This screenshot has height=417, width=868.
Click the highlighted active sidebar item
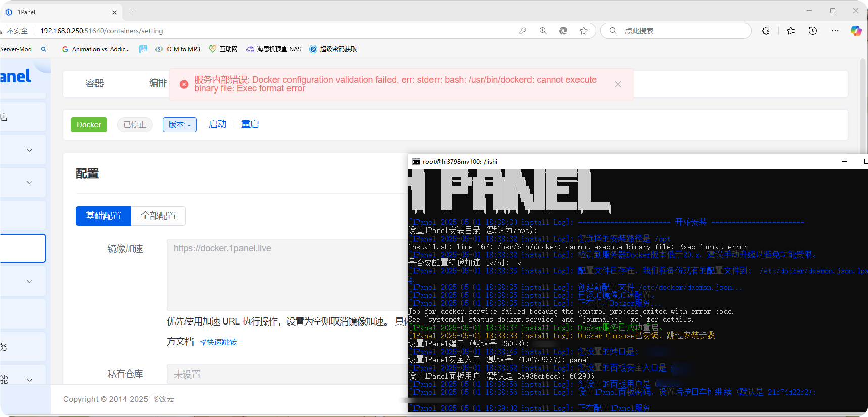[x=23, y=248]
